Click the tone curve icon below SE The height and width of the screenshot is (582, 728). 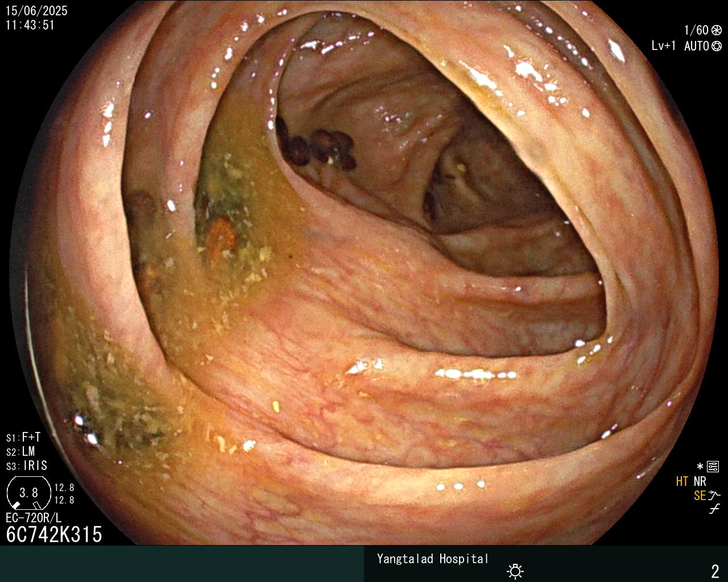click(714, 509)
